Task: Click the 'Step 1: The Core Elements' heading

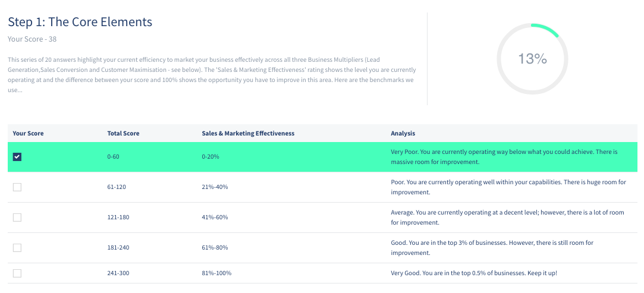Action: click(80, 22)
